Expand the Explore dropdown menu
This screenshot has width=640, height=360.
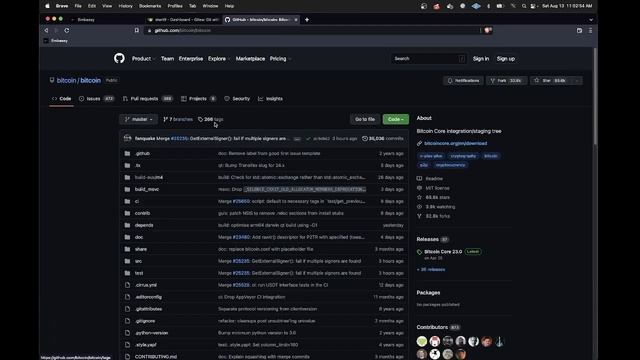pos(219,59)
